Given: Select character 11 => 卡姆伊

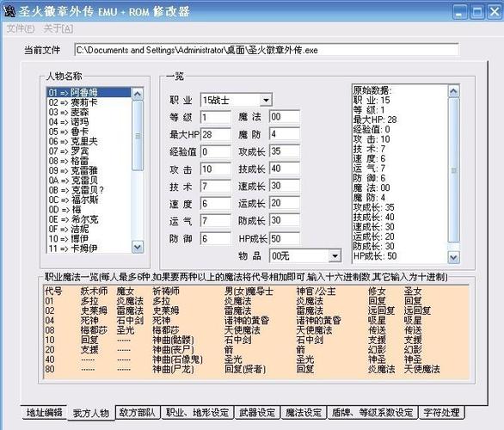Looking at the screenshot, I should pyautogui.click(x=89, y=249).
